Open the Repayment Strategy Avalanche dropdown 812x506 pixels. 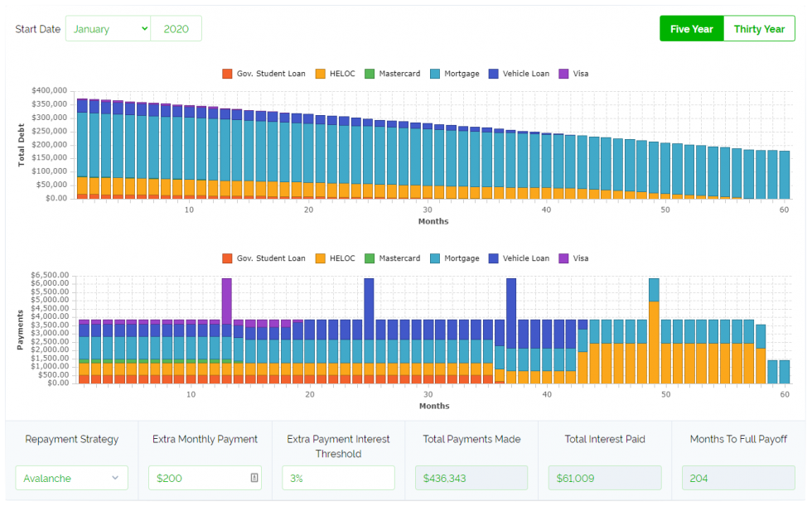pos(72,478)
